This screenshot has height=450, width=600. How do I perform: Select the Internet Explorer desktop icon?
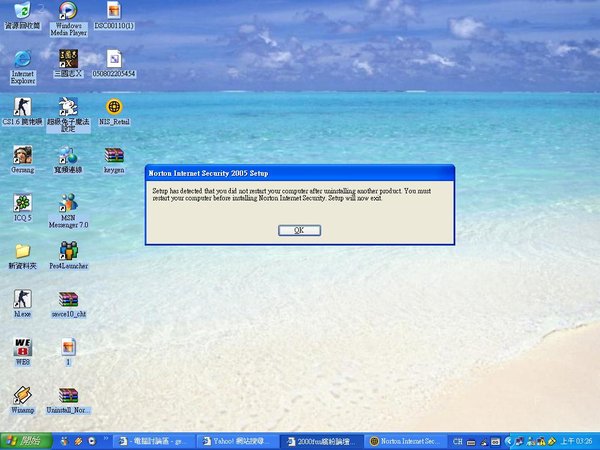[22, 59]
